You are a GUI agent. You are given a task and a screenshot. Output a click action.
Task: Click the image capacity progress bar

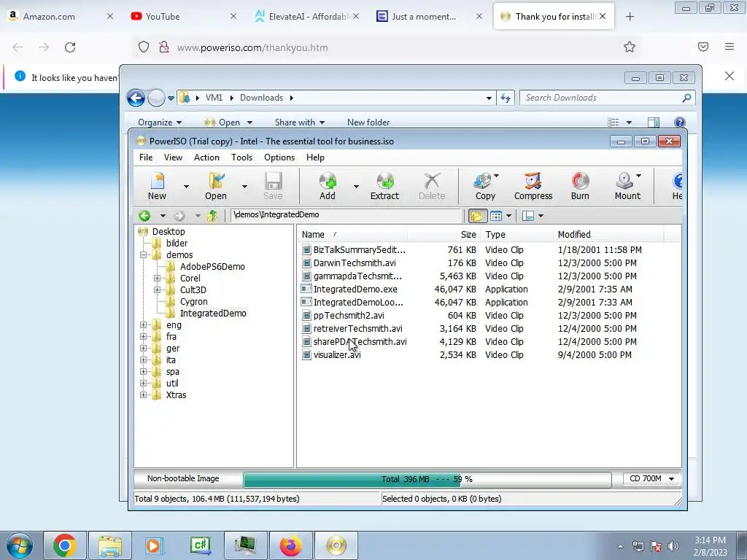427,479
